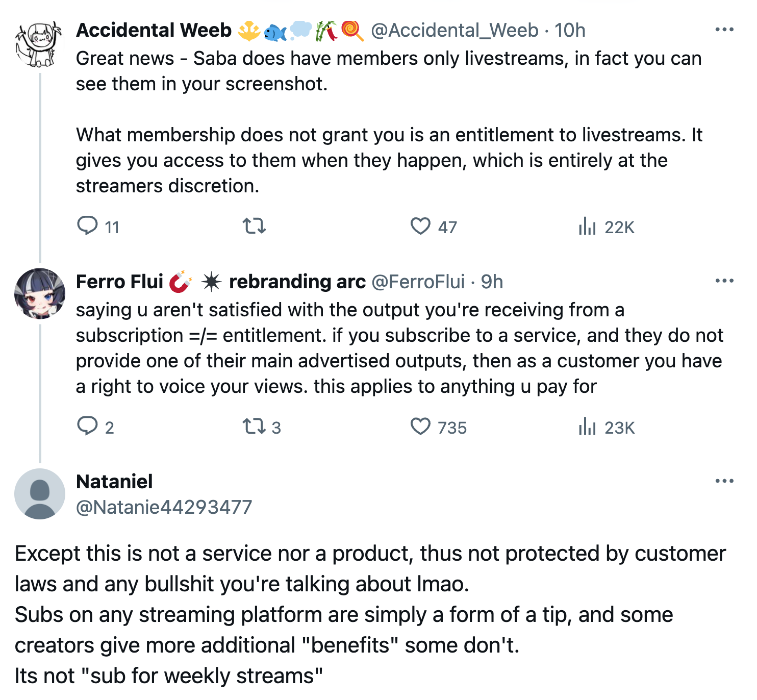Reply to Ferro Flui's tweet

click(87, 426)
